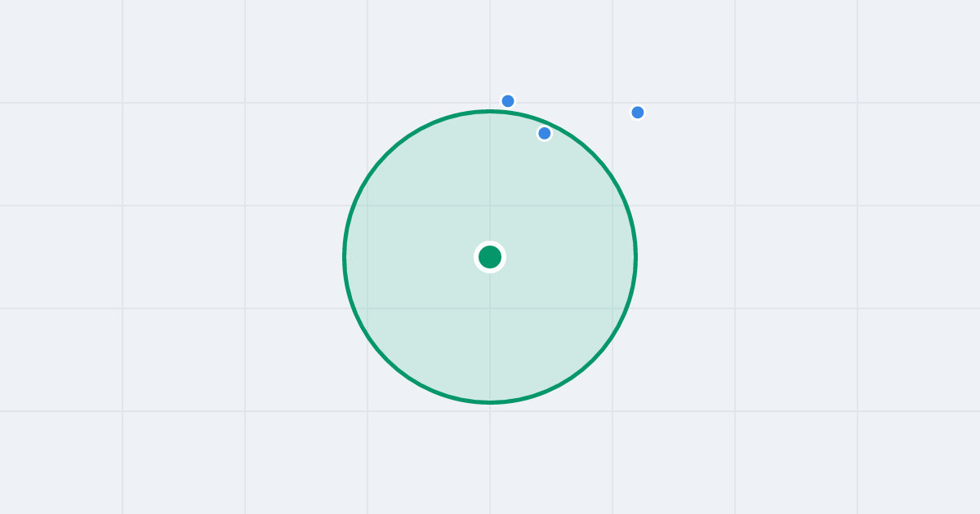980x514 pixels.
Task: Click the green circle outline at its rightmost point
Action: click(635, 257)
